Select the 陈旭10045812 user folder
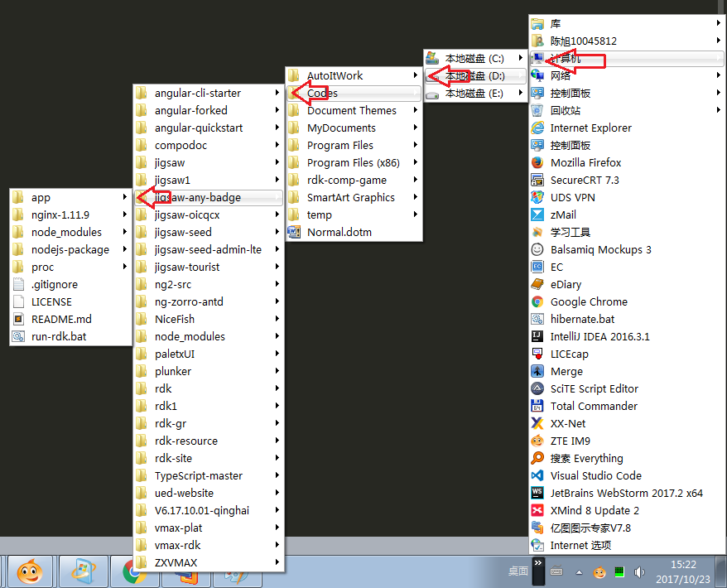 (x=626, y=41)
